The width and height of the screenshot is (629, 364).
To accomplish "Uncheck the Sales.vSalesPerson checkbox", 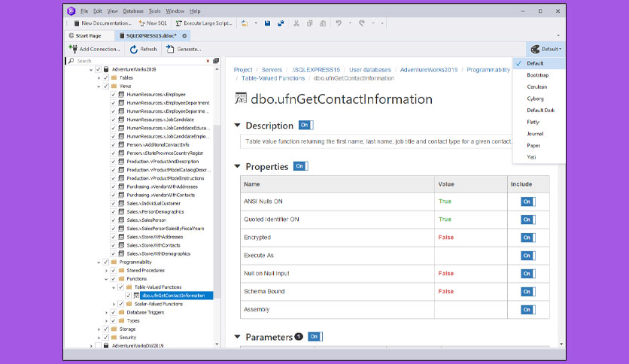I will pyautogui.click(x=114, y=220).
